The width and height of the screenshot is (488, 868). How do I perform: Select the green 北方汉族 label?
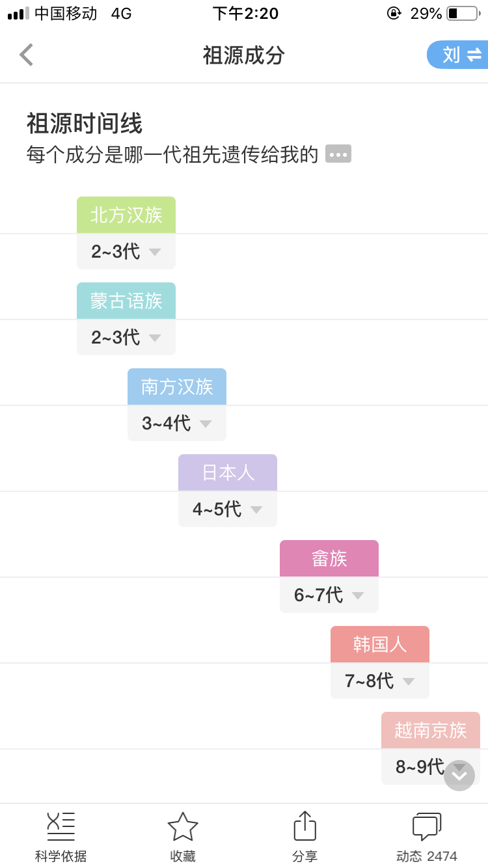[126, 215]
